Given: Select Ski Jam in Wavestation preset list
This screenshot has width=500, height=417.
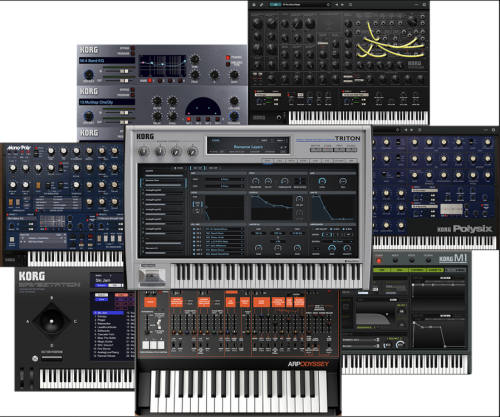Looking at the screenshot, I should click(x=108, y=313).
